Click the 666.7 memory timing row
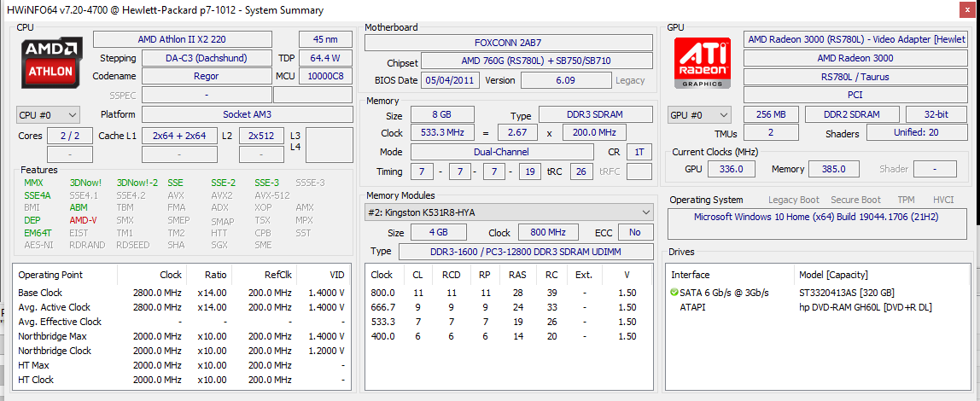 tap(507, 307)
